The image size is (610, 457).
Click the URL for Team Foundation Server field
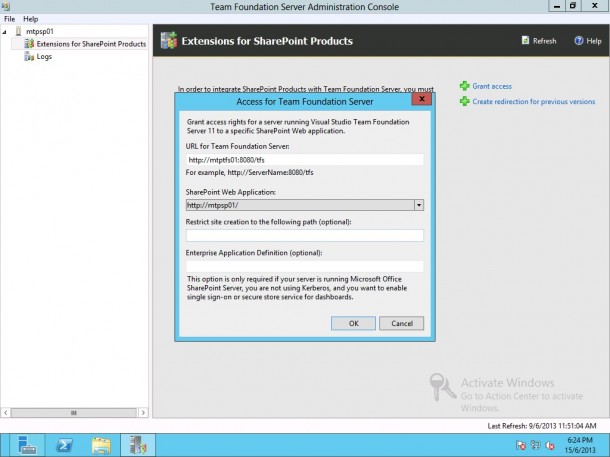(x=305, y=159)
